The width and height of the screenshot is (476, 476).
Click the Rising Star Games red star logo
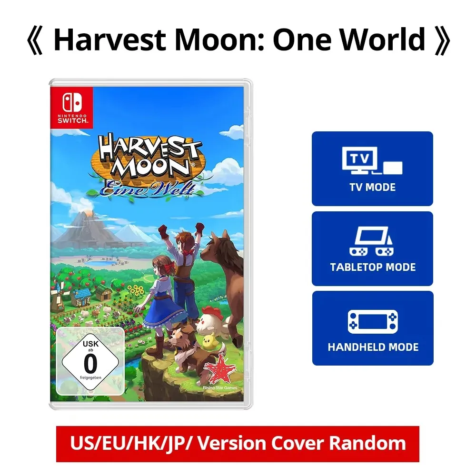pyautogui.click(x=220, y=370)
